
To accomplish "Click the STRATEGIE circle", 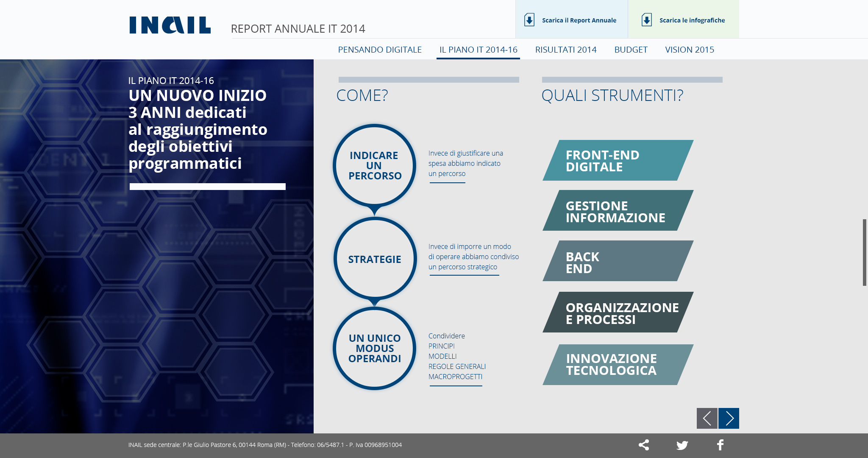I will (x=375, y=259).
